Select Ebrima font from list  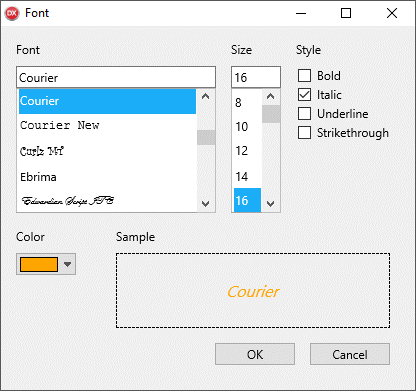pos(107,177)
